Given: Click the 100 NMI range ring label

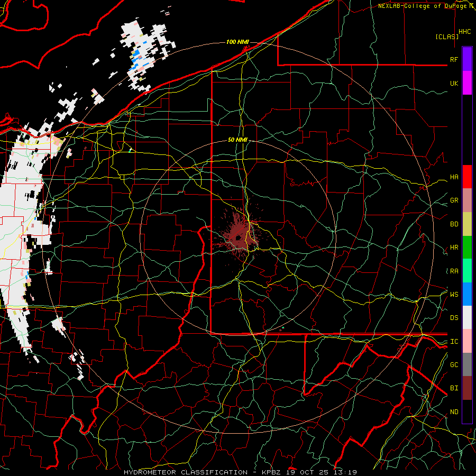Looking at the screenshot, I should pyautogui.click(x=237, y=42).
